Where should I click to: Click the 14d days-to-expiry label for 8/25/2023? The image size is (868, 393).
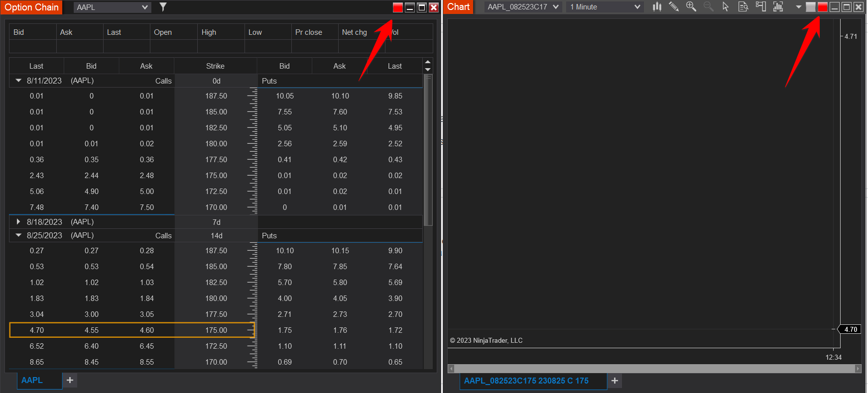pyautogui.click(x=217, y=236)
